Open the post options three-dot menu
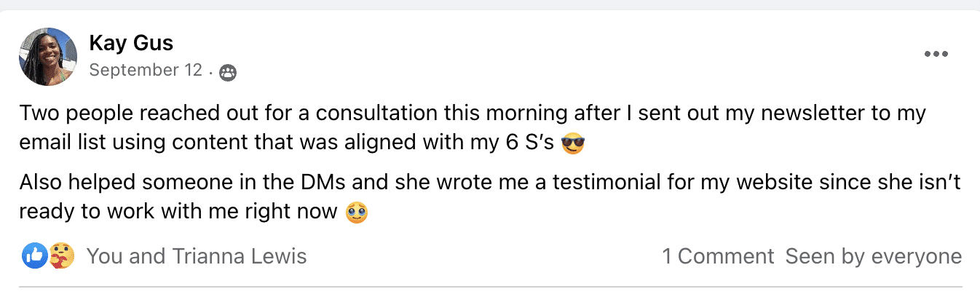The height and width of the screenshot is (297, 980). point(936,55)
